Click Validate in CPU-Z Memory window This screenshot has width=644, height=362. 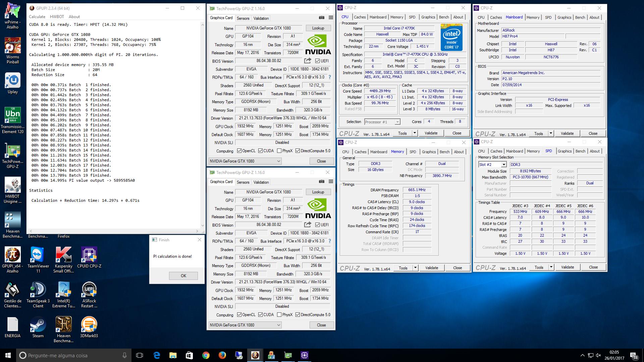click(432, 268)
